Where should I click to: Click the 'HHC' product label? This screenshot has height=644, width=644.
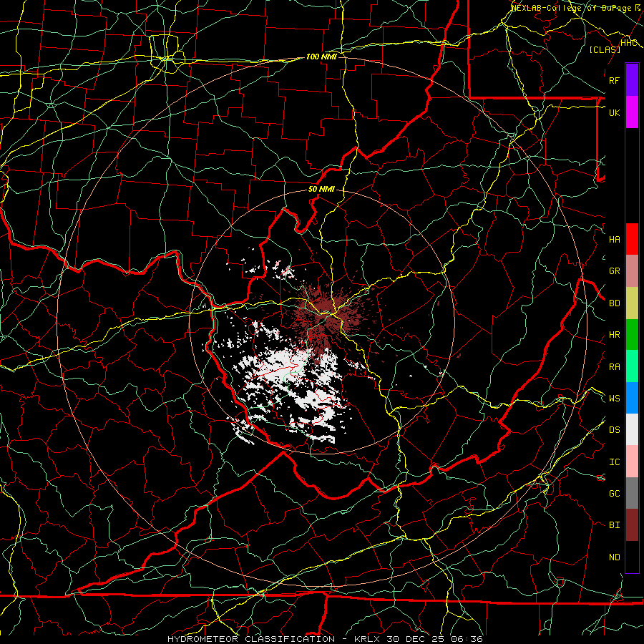(629, 43)
